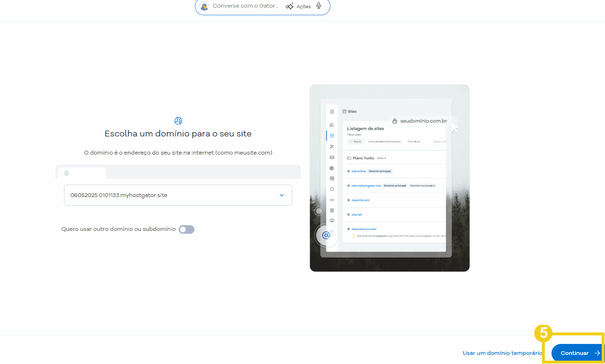The width and height of the screenshot is (605, 364).
Task: Click the Continuar button
Action: 574,353
